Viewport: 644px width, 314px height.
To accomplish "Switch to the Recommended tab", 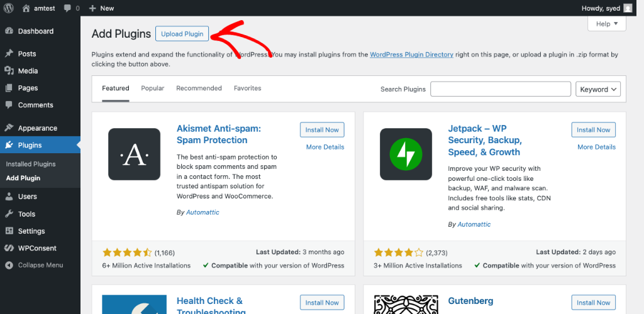I will tap(199, 88).
